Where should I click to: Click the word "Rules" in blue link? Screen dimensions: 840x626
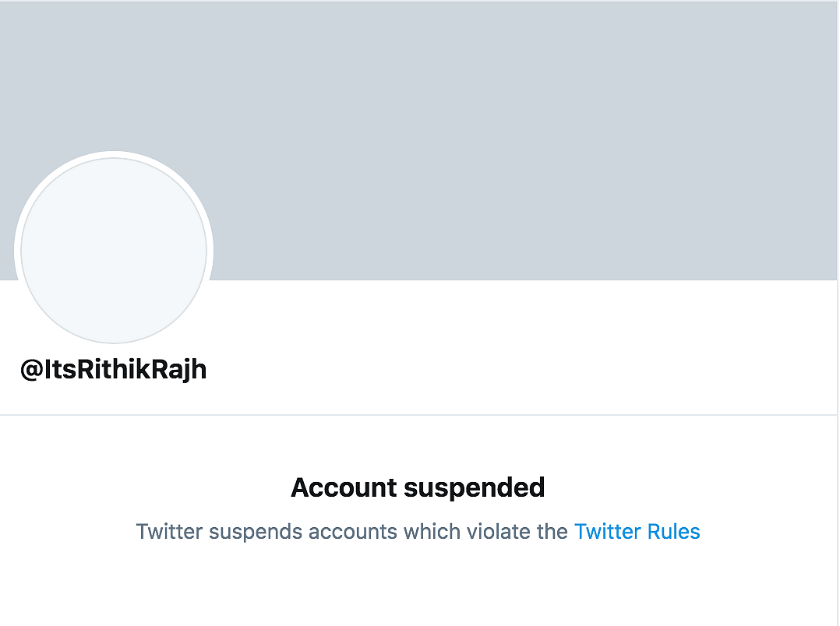[x=673, y=532]
